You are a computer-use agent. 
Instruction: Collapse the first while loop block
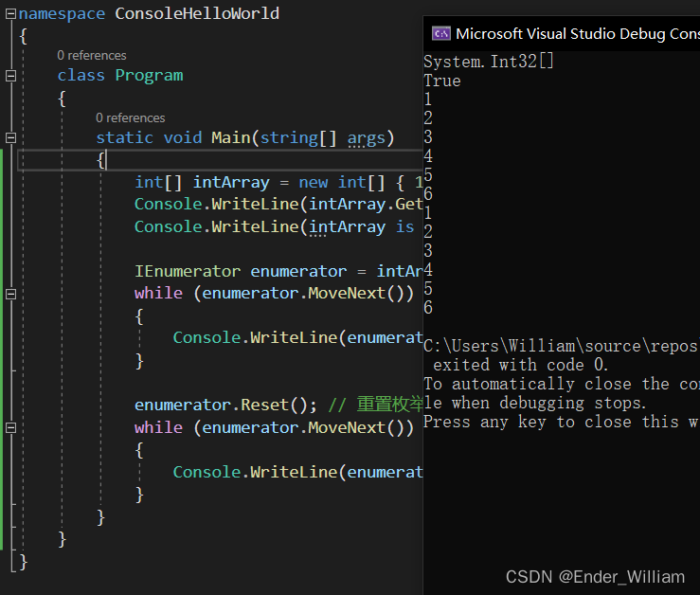tap(10, 294)
